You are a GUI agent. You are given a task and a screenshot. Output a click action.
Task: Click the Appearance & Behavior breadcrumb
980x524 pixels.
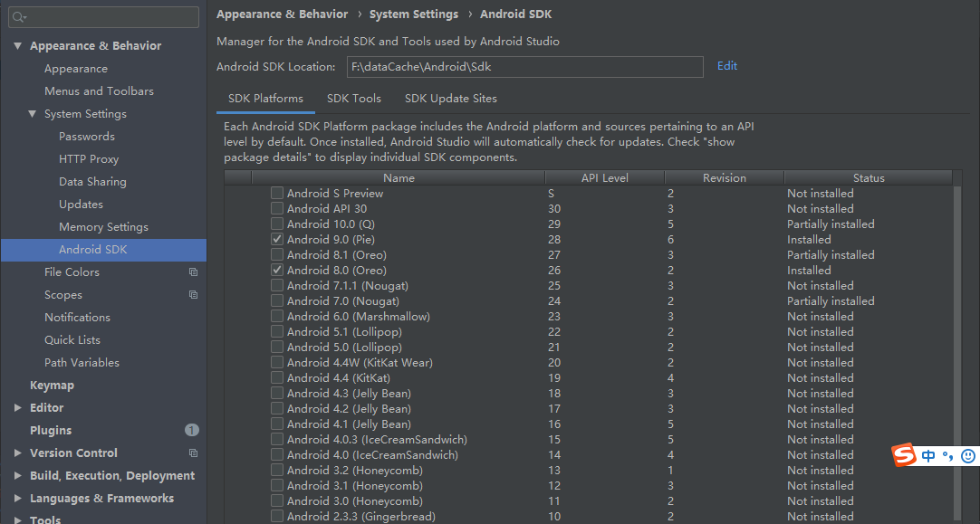282,14
